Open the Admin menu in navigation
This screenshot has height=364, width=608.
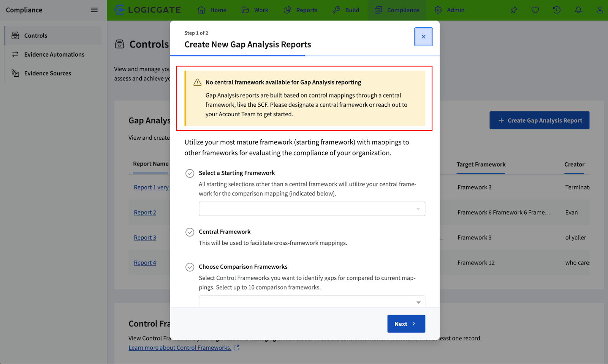point(450,10)
